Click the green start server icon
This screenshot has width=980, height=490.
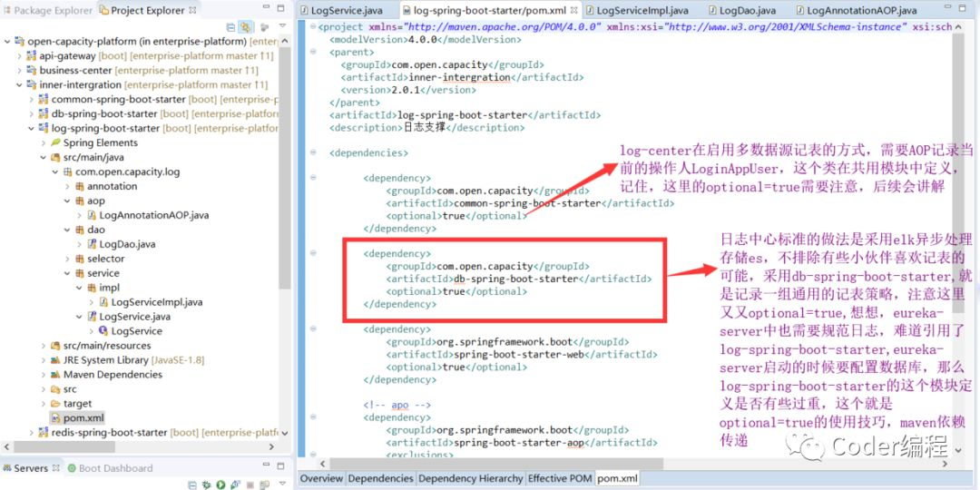pyautogui.click(x=220, y=485)
